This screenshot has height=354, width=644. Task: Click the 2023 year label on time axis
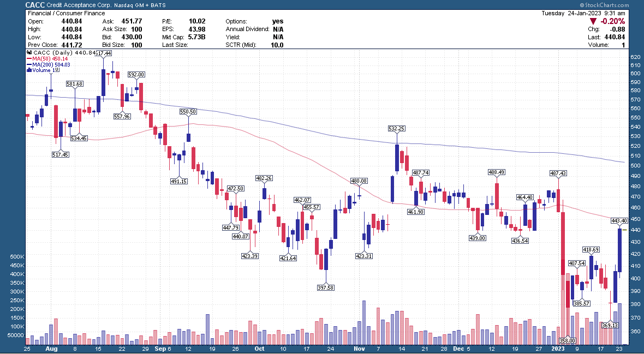(559, 349)
